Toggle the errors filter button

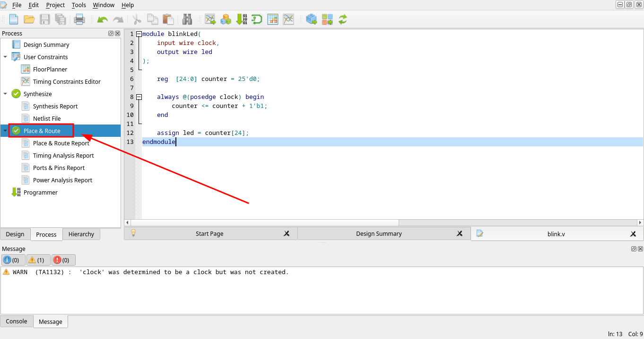[63, 260]
